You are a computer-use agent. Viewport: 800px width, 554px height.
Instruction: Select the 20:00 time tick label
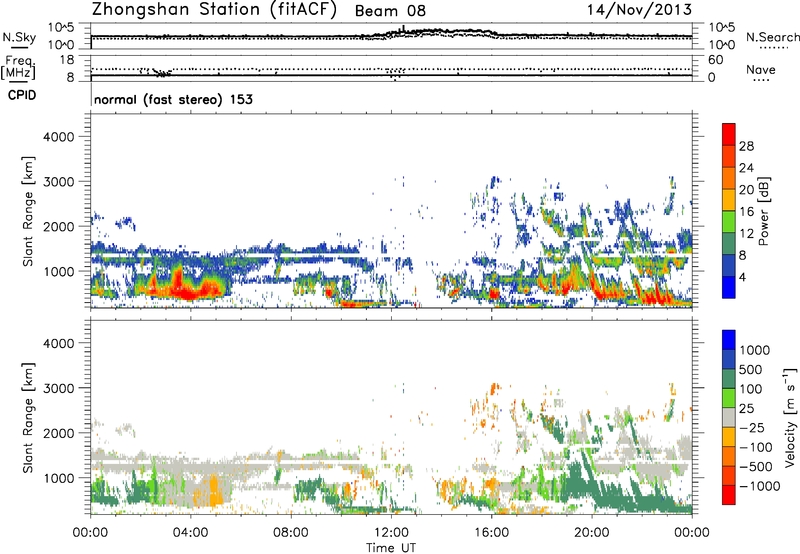pos(591,533)
